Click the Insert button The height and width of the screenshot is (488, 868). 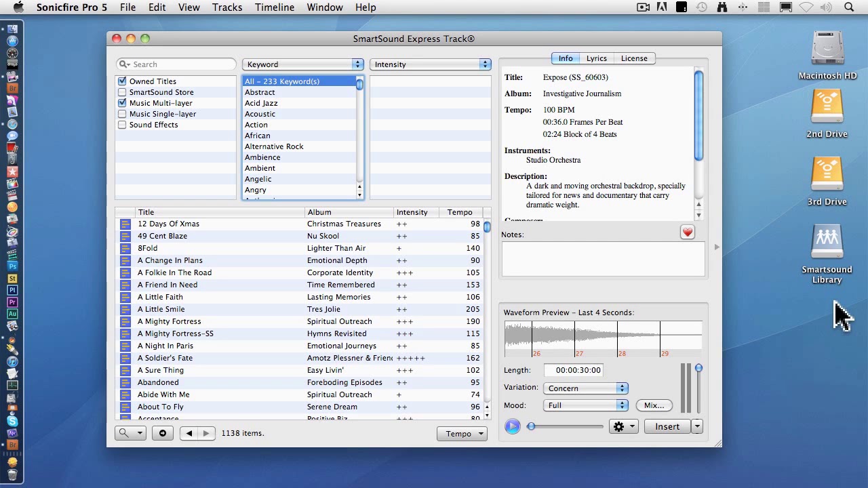667,426
